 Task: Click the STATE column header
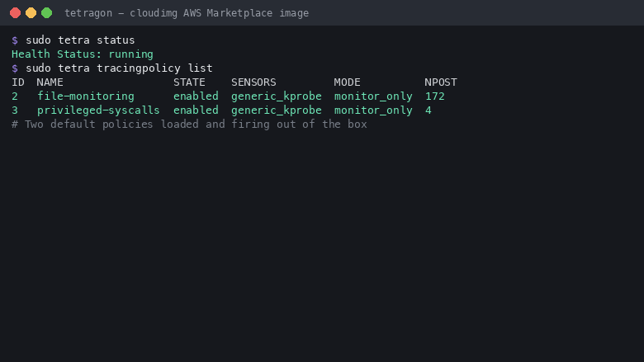coord(189,82)
